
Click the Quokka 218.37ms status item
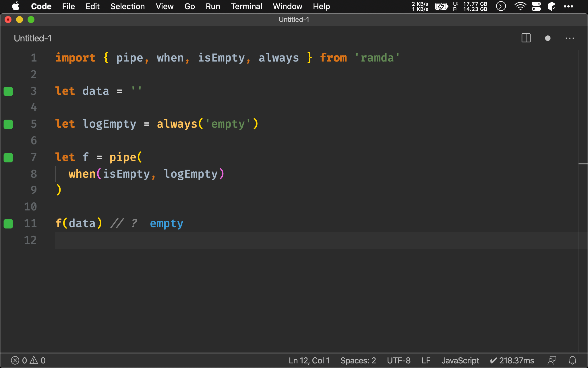[512, 361]
